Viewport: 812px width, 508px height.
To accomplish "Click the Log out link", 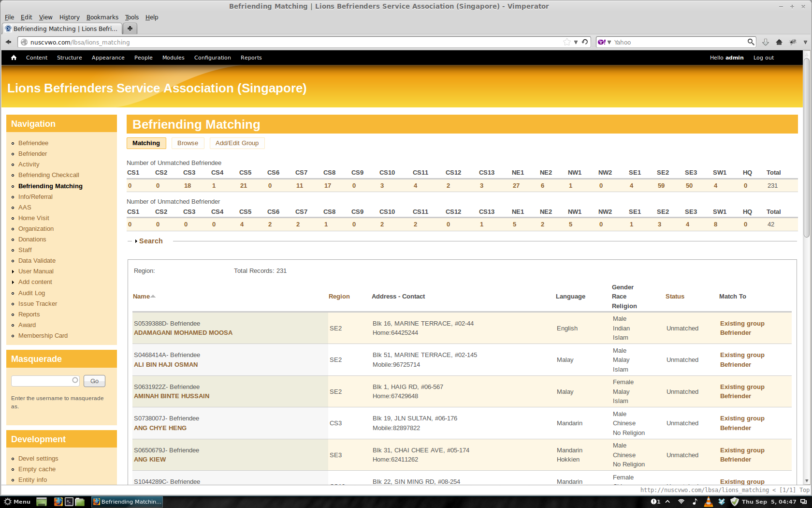I will click(763, 58).
